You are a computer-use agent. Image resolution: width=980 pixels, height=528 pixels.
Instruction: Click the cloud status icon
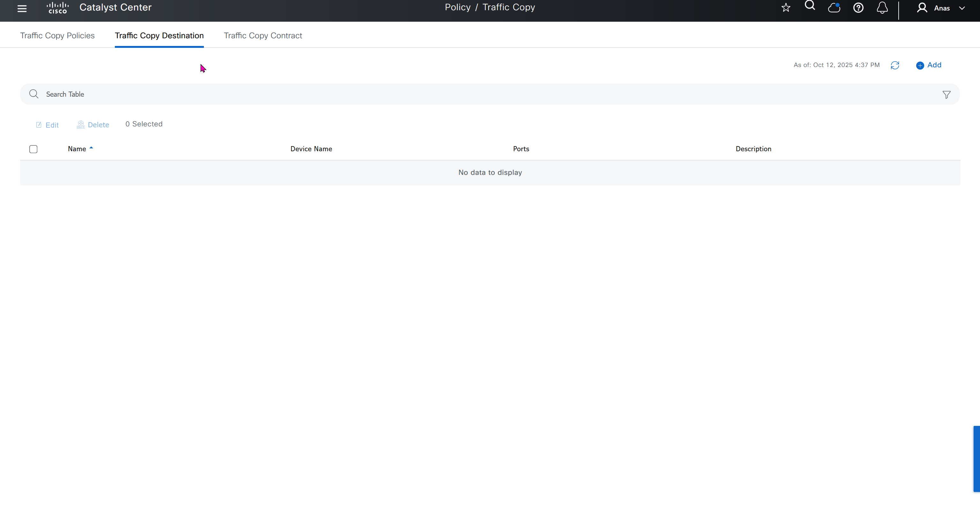[834, 8]
